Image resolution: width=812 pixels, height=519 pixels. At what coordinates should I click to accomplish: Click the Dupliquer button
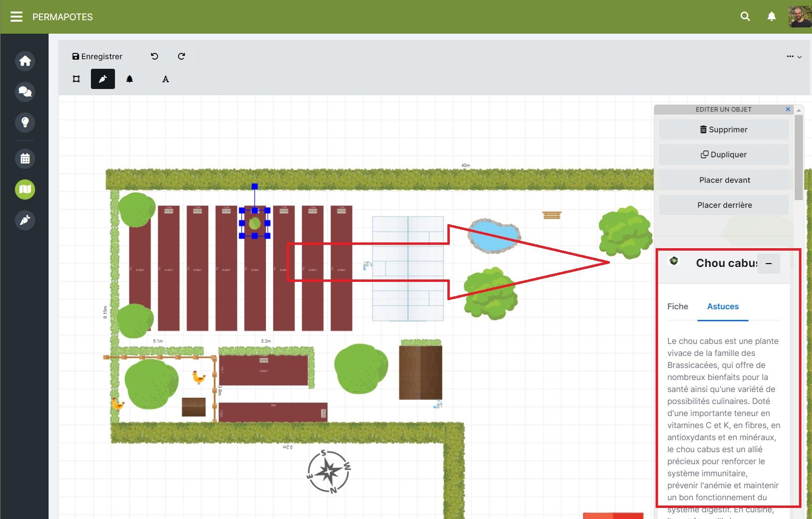pyautogui.click(x=723, y=154)
